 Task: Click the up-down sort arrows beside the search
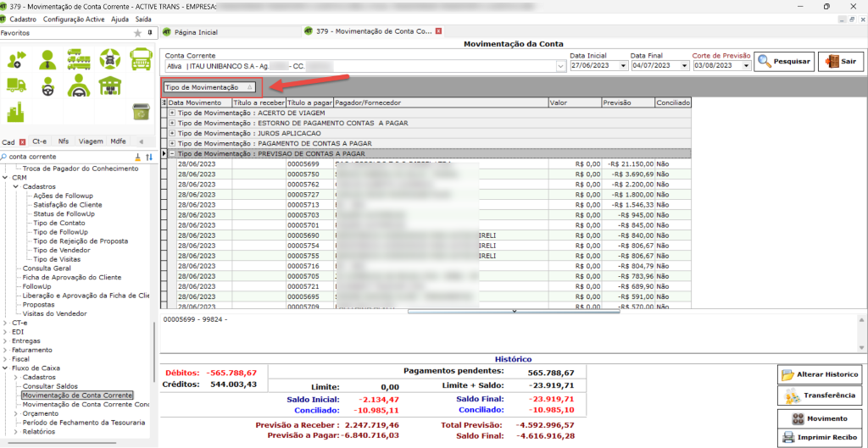pyautogui.click(x=148, y=157)
